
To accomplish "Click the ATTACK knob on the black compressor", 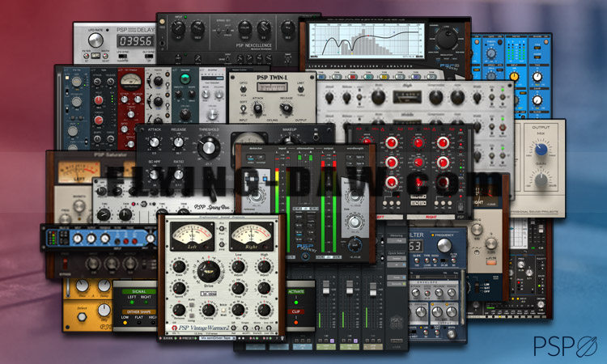I will coord(155,142).
